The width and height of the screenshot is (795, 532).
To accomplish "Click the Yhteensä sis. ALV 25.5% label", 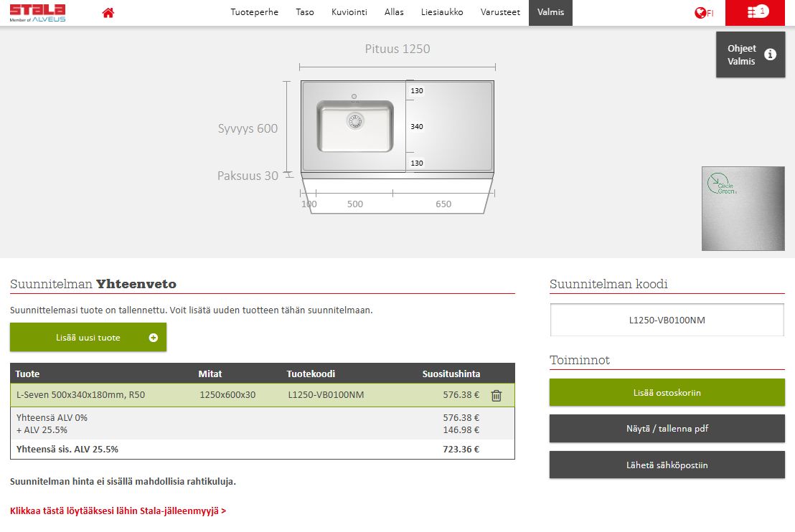I will coord(67,449).
